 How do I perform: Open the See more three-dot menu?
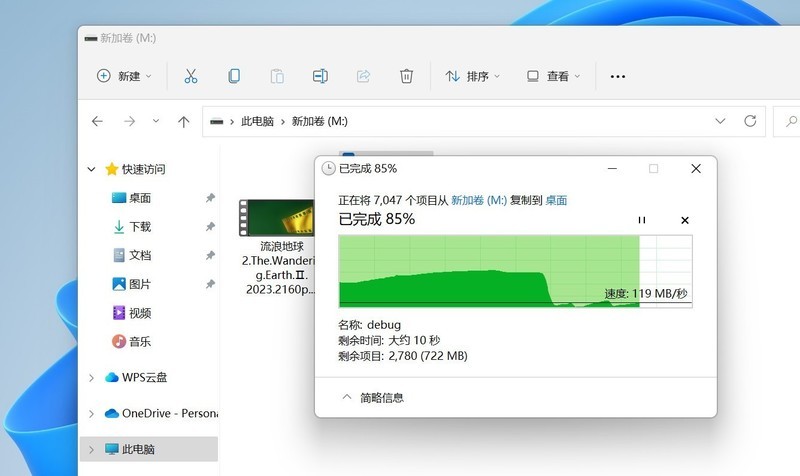[618, 77]
